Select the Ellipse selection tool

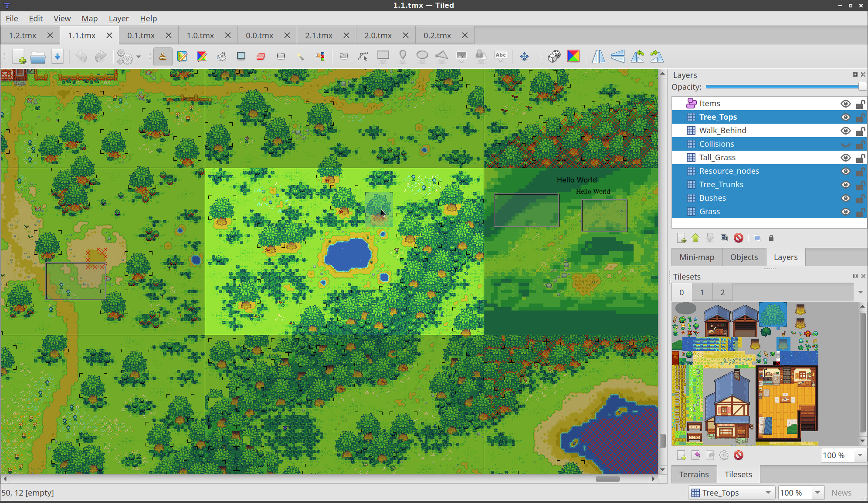click(x=422, y=56)
